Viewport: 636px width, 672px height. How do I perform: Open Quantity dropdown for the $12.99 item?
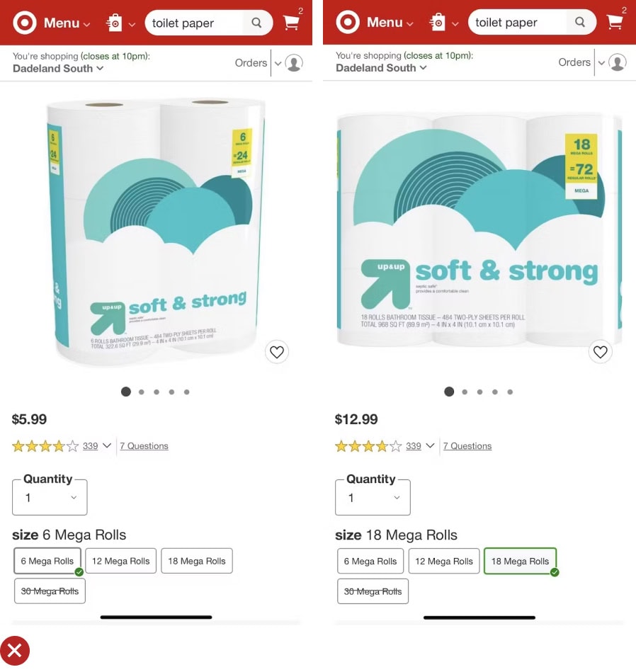373,498
